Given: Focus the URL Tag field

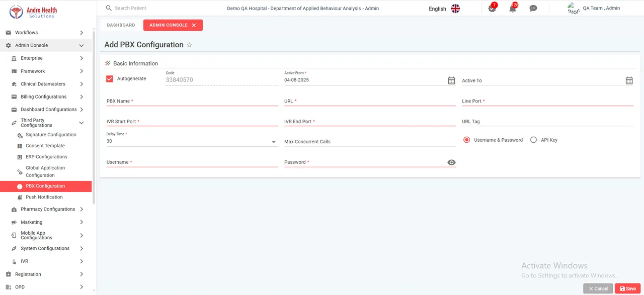Looking at the screenshot, I should (547, 122).
